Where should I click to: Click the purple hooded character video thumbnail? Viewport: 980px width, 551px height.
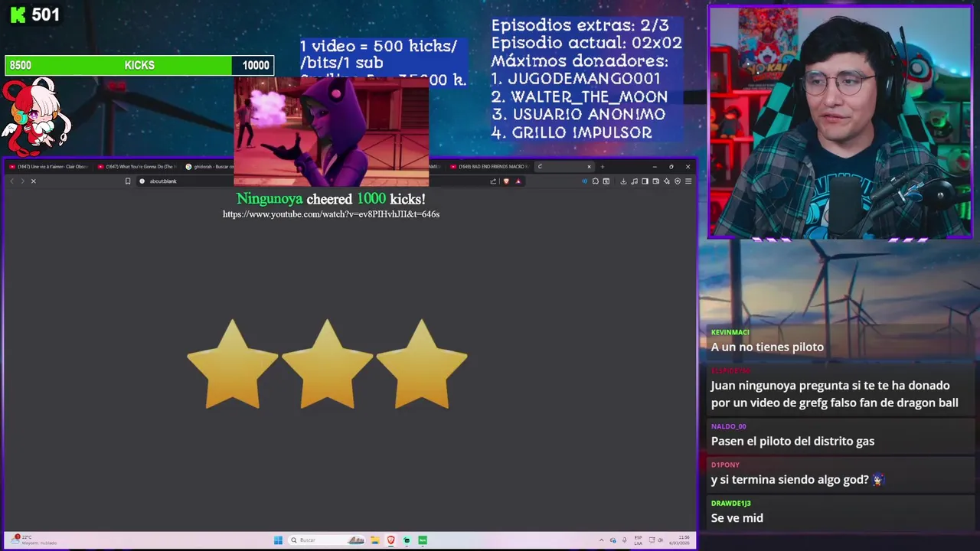coord(331,132)
